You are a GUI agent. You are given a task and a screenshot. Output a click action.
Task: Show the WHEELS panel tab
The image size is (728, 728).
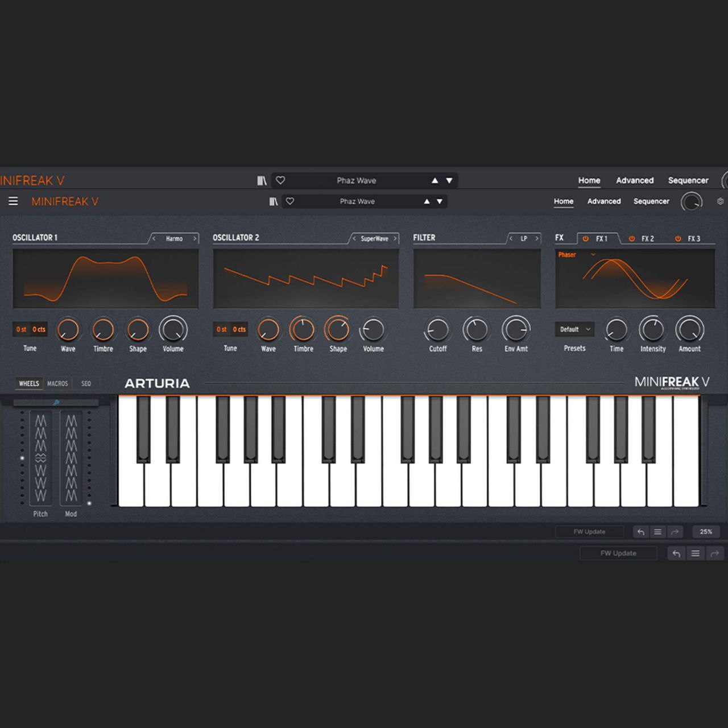[x=29, y=384]
